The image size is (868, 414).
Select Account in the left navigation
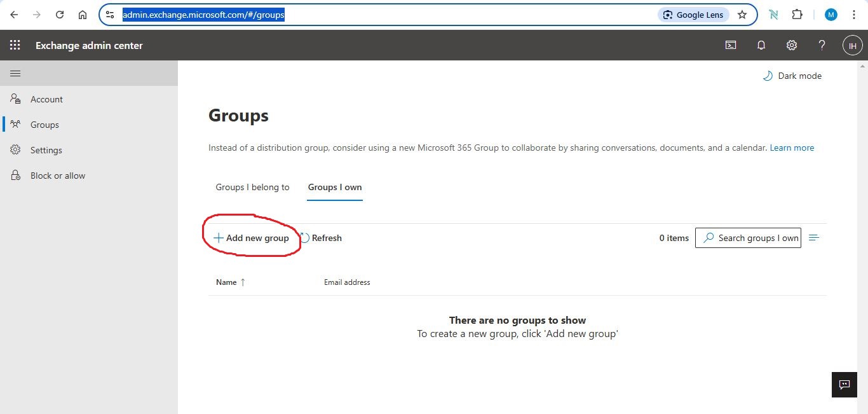(x=45, y=99)
